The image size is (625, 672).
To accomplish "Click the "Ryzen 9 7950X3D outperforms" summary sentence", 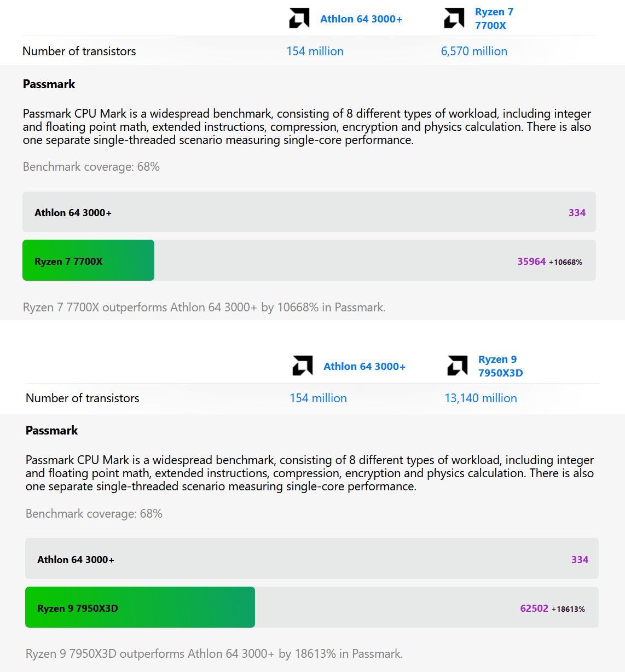I will pyautogui.click(x=214, y=654).
